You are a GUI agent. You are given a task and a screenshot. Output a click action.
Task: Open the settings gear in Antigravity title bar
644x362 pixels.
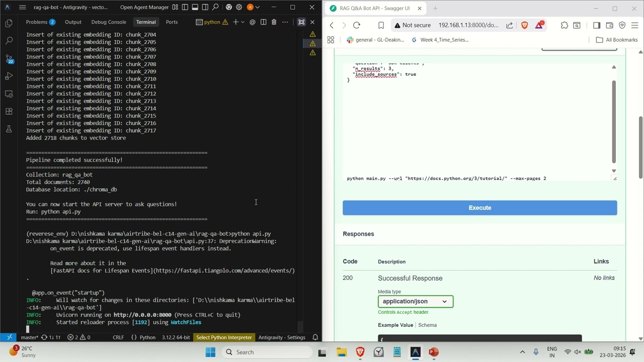click(x=239, y=7)
